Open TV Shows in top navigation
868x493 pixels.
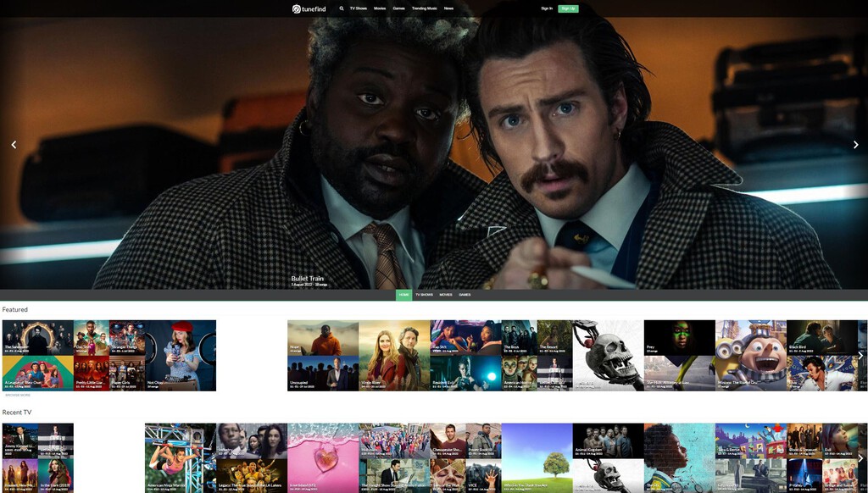pyautogui.click(x=359, y=8)
